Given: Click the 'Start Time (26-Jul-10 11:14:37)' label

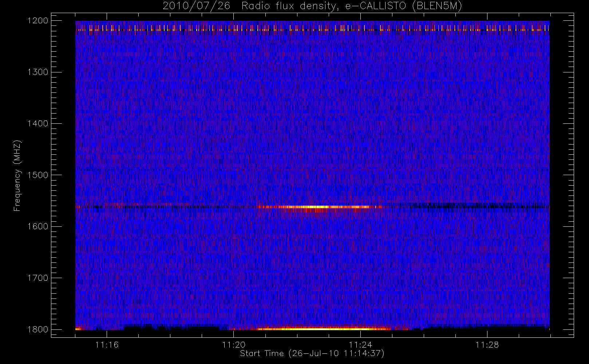Looking at the screenshot, I should tap(312, 353).
